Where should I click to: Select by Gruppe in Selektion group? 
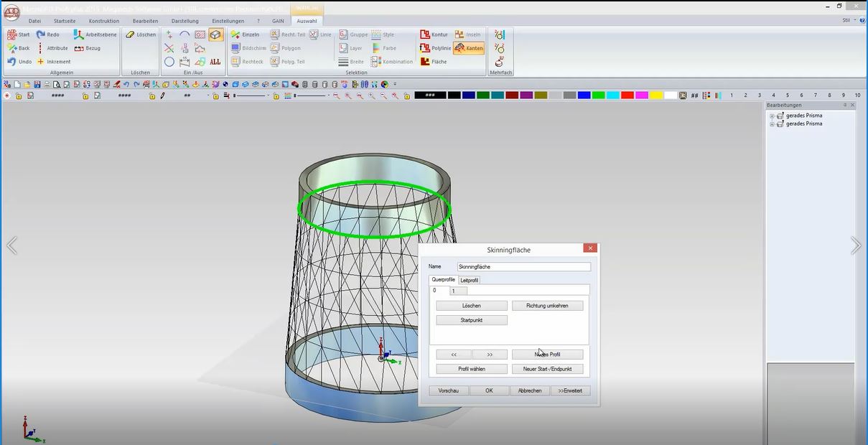353,34
